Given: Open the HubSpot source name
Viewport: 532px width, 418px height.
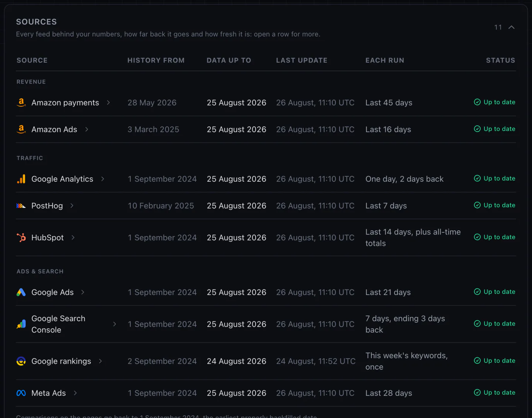Looking at the screenshot, I should pyautogui.click(x=47, y=237).
